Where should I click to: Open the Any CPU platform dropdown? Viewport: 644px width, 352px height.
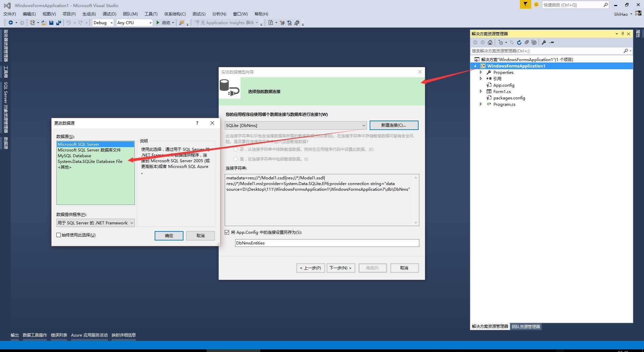(x=134, y=23)
